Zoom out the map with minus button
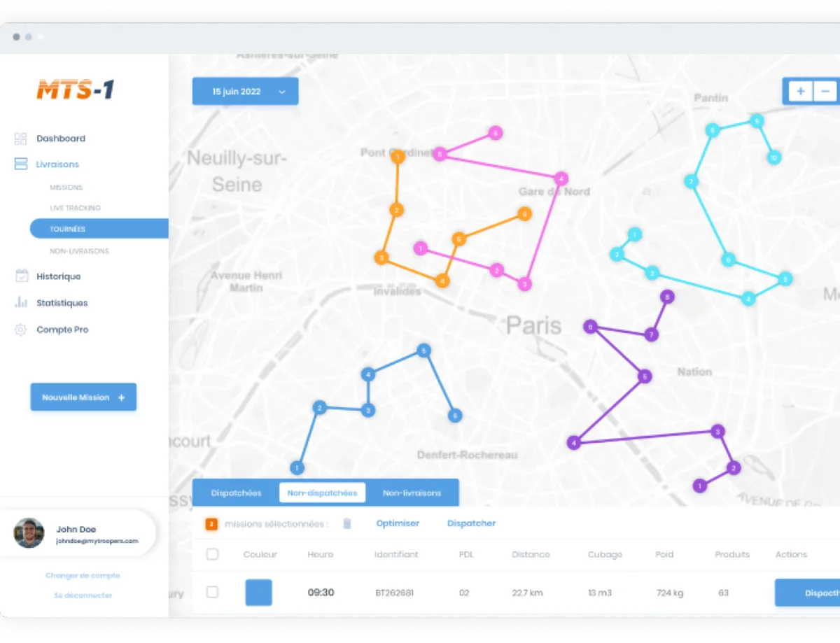The height and width of the screenshot is (643, 840). pos(825,91)
